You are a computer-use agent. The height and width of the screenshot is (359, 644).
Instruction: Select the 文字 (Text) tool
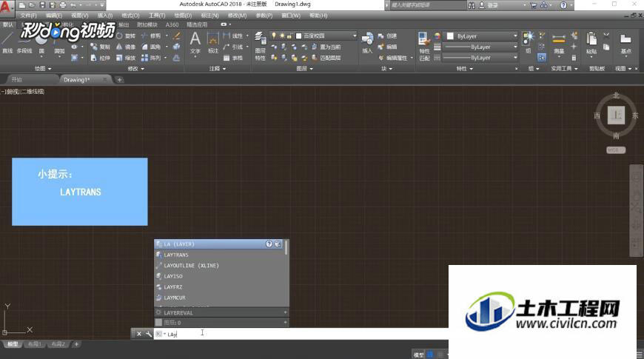[195, 44]
